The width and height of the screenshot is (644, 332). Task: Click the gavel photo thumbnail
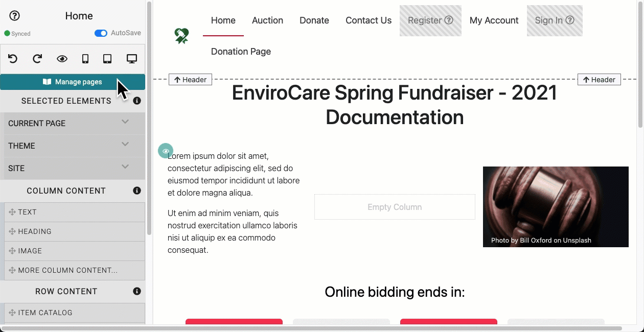click(x=556, y=206)
